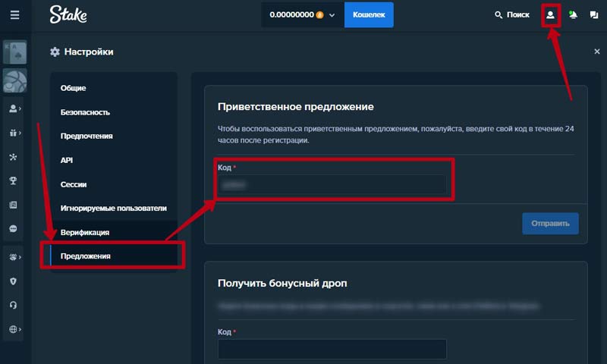Go to the Stake logo home
Screen dimensions: 607x364
click(x=68, y=14)
